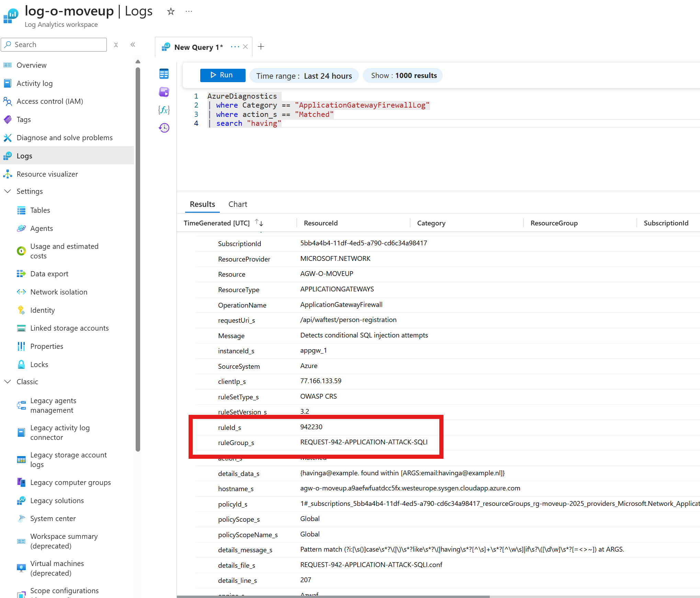
Task: Select Resource visualizer in the sidebar
Action: coord(48,174)
